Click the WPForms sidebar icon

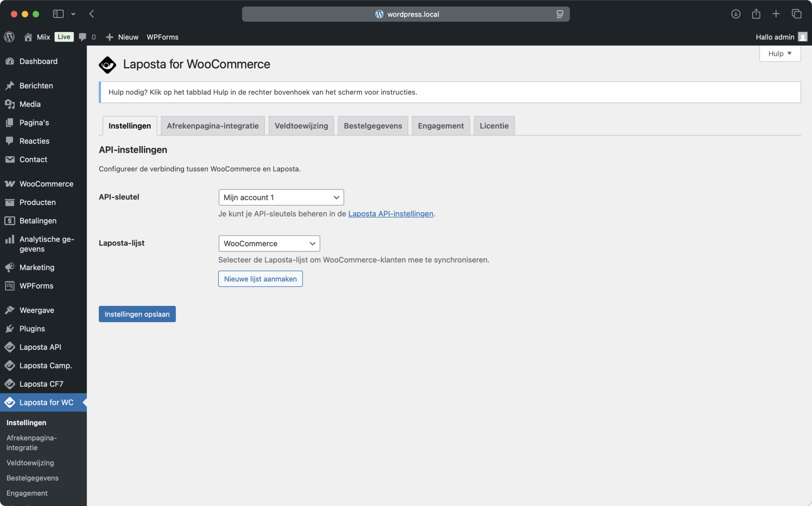10,286
